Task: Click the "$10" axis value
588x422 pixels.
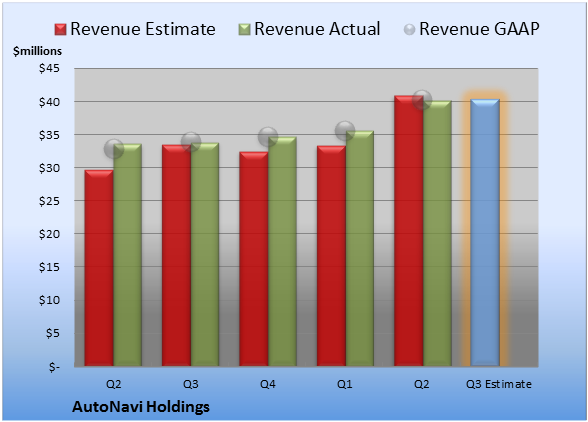Action: click(49, 300)
